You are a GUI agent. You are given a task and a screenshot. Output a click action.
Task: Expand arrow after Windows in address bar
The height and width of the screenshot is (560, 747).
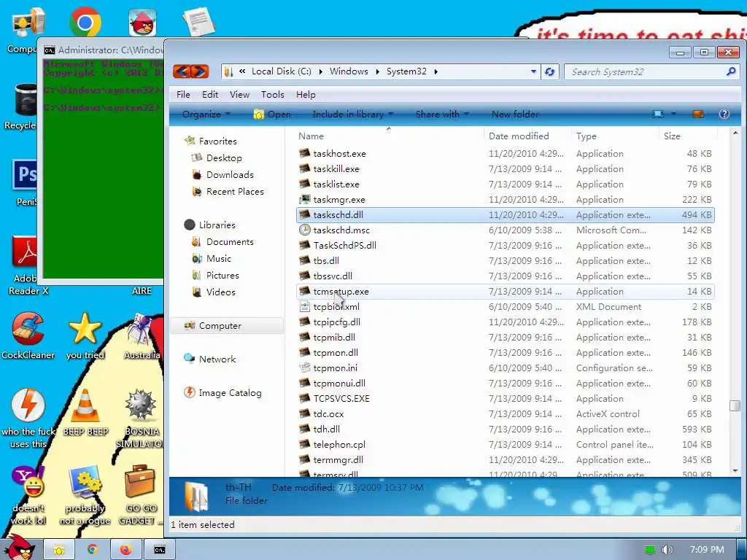377,72
